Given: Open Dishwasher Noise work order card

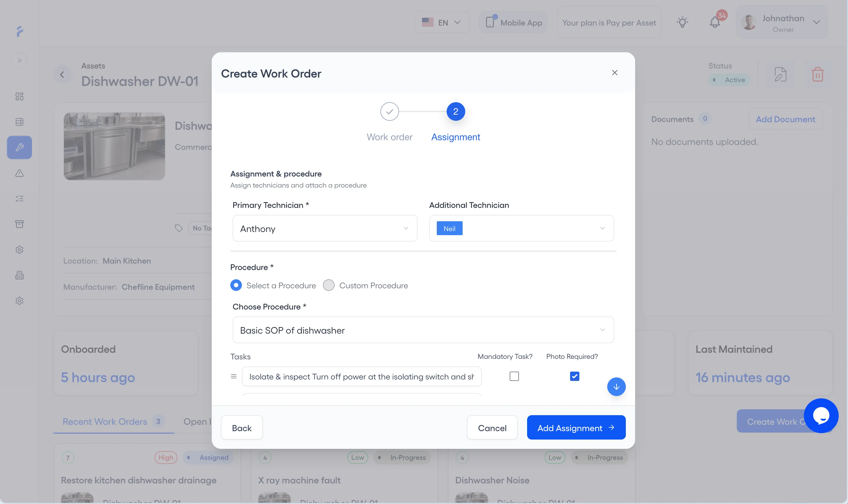Looking at the screenshot, I should pos(492,480).
